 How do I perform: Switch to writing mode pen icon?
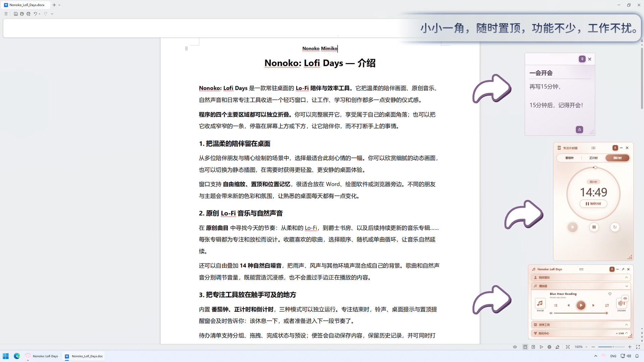[557, 347]
